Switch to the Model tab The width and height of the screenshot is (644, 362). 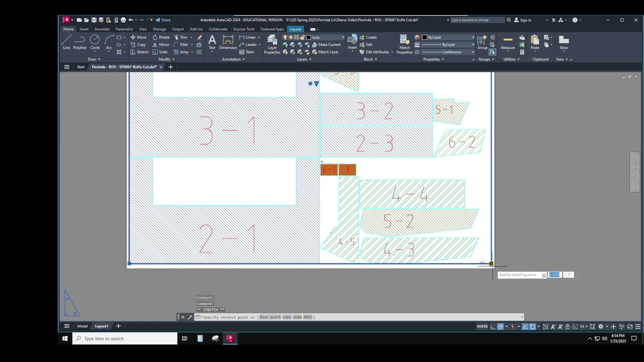(82, 326)
